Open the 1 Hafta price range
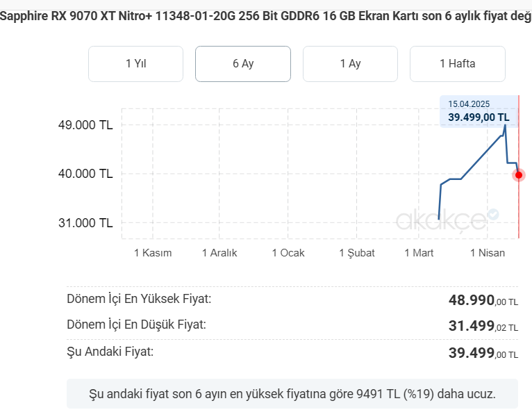 pyautogui.click(x=457, y=64)
